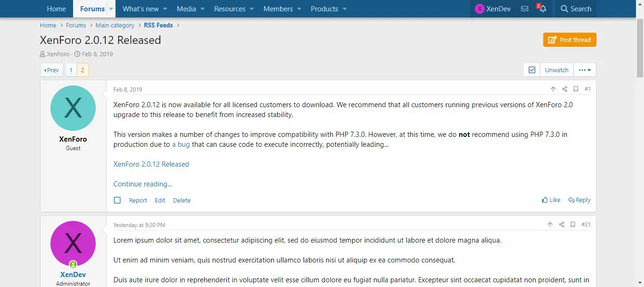
Task: Open the more options ellipsis menu
Action: pos(585,70)
